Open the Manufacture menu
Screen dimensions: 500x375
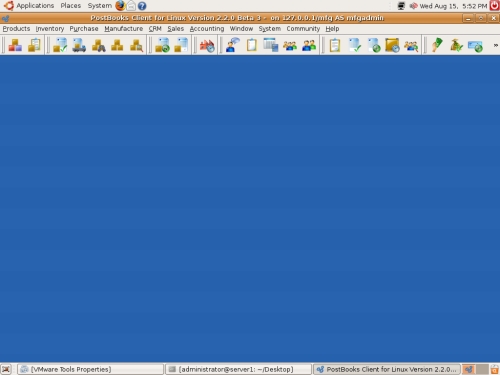click(x=124, y=29)
